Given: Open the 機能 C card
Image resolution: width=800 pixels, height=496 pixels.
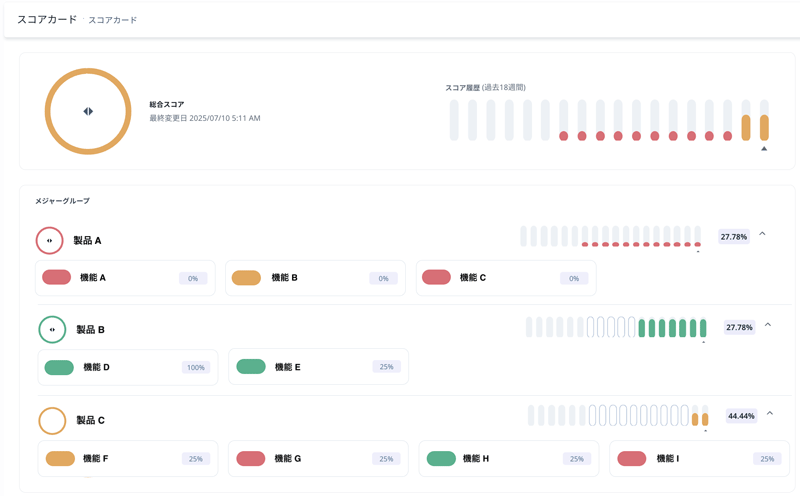Looking at the screenshot, I should coord(506,278).
